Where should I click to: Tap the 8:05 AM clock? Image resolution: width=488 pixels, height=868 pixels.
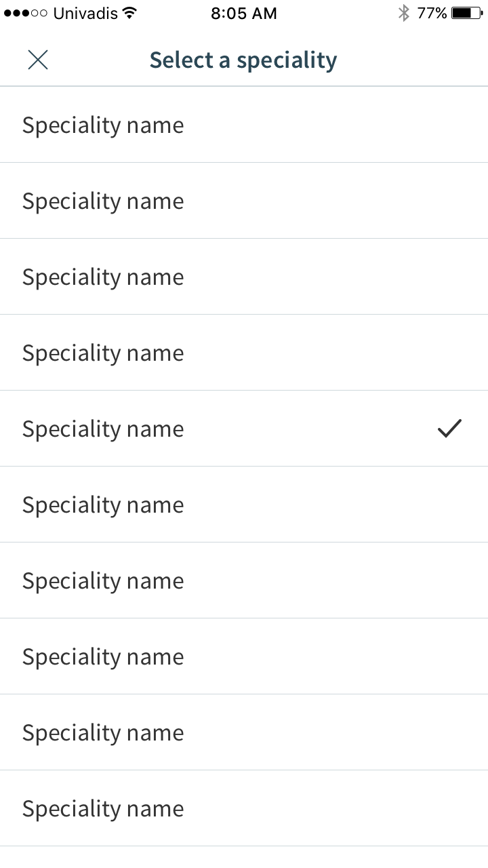(244, 13)
